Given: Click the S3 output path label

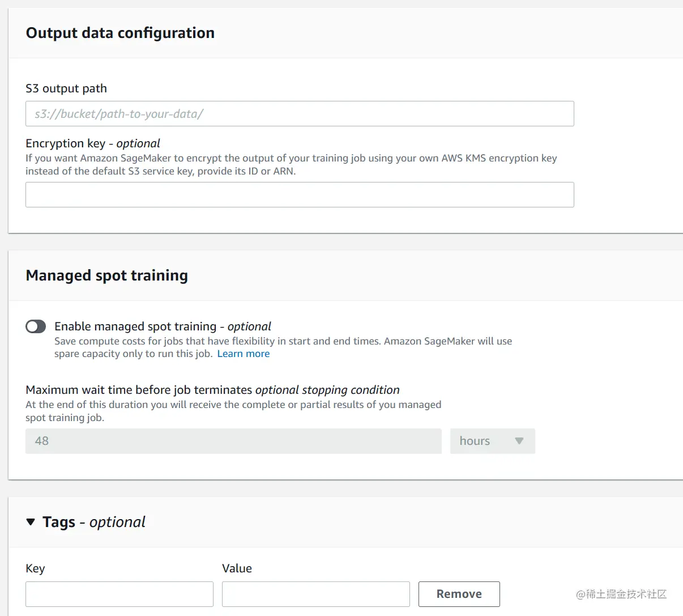Looking at the screenshot, I should (66, 88).
